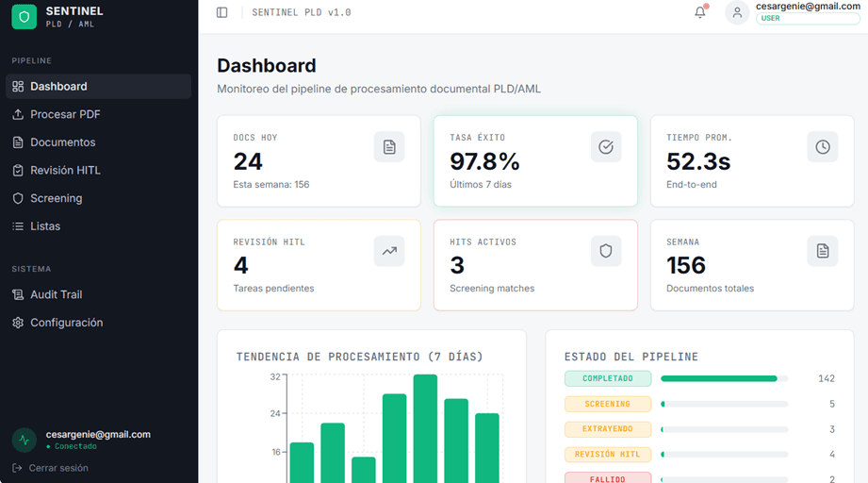Click the Audit Trail scroll icon

pyautogui.click(x=18, y=294)
